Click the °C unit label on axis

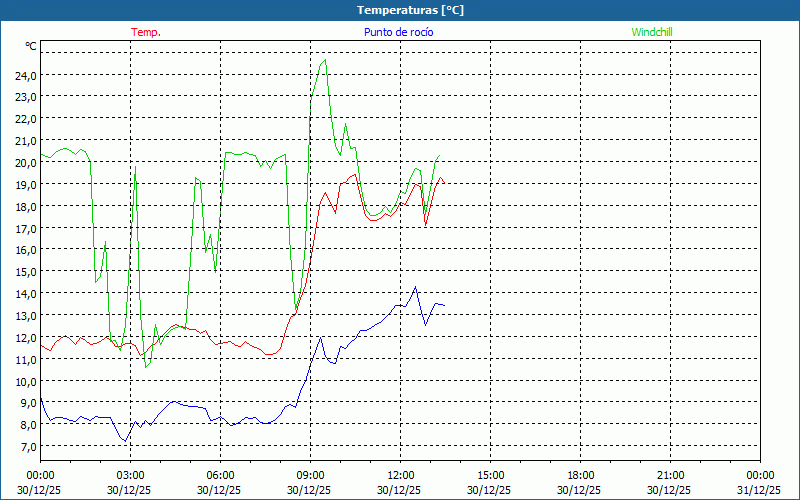[x=31, y=46]
